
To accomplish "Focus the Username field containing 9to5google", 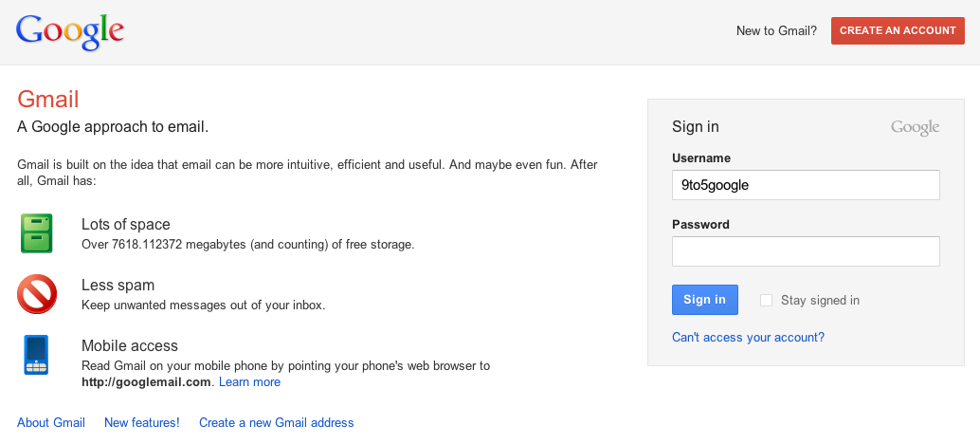I will pos(805,185).
